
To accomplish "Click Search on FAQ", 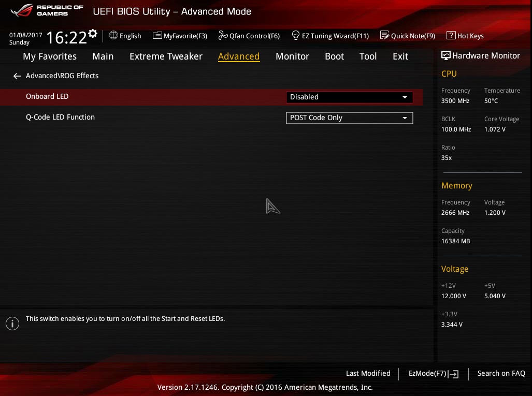I will (x=501, y=373).
